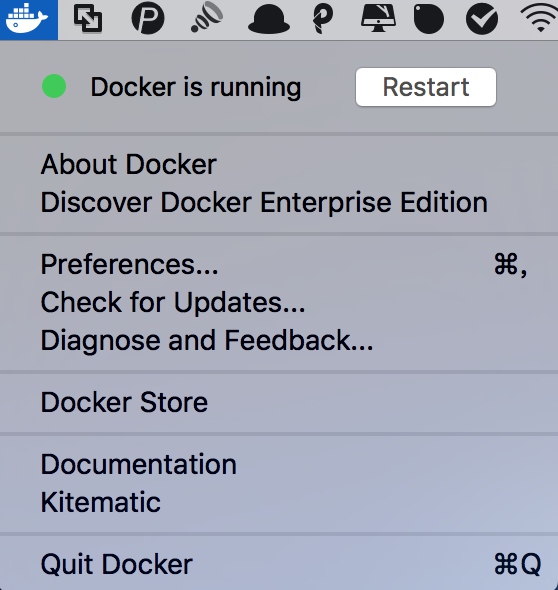Select Discover Docker Enterprise Edition
Viewport: 558px width, 590px height.
279,202
